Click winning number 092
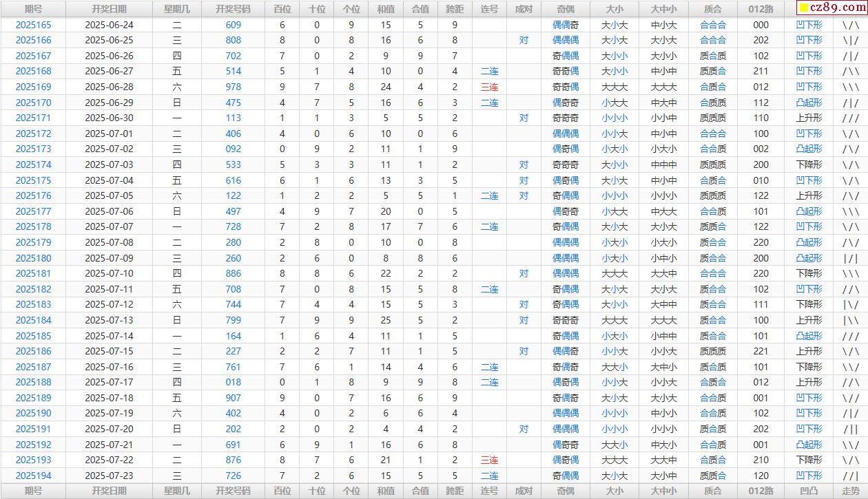 234,149
